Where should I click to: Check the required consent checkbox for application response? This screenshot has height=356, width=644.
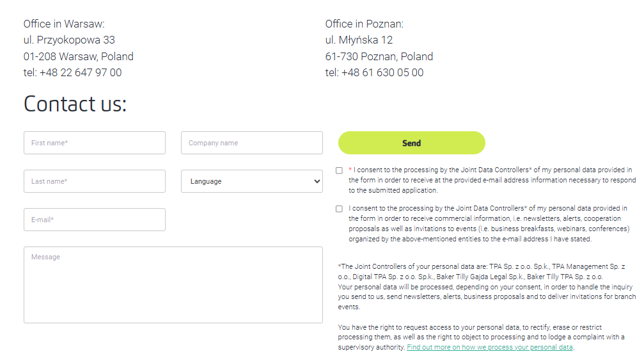pos(339,170)
